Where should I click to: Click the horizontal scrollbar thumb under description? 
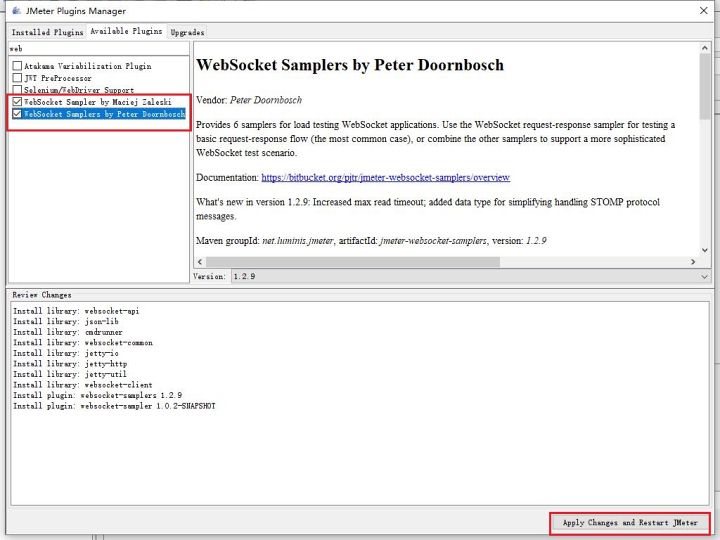point(353,262)
